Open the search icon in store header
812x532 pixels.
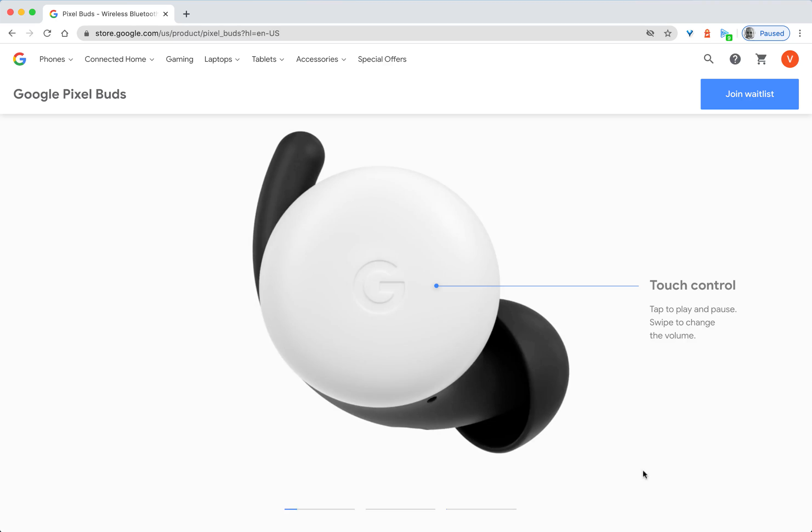(709, 59)
